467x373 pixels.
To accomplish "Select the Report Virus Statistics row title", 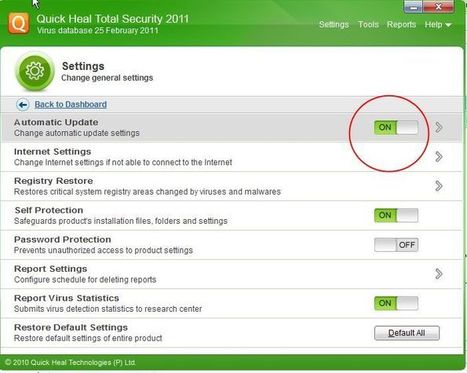I will tap(66, 298).
